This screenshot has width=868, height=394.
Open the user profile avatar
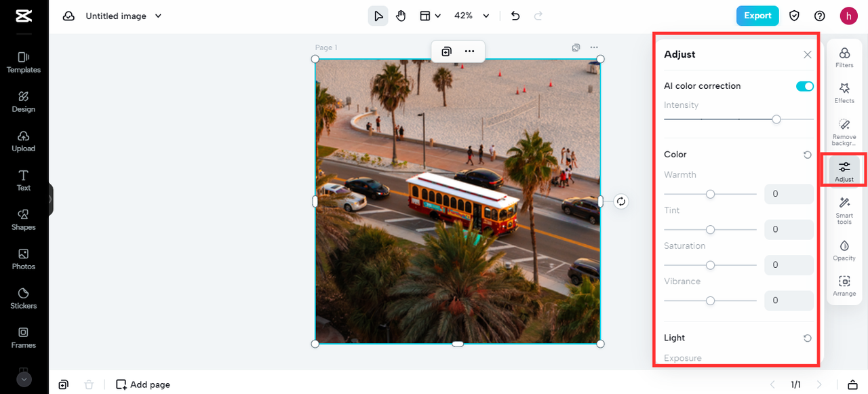pos(848,16)
